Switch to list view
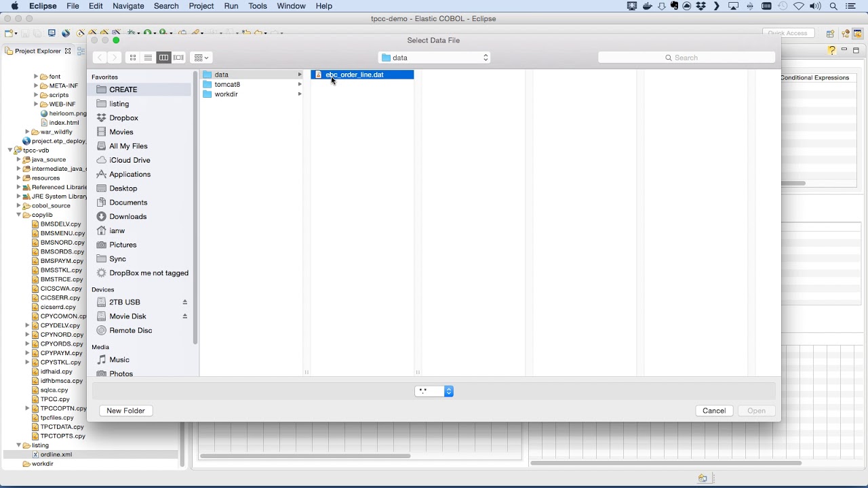This screenshot has width=868, height=488. point(148,58)
